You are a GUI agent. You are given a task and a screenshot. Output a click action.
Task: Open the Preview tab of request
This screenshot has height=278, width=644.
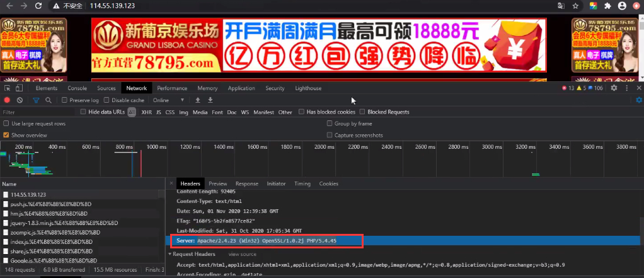click(x=218, y=183)
